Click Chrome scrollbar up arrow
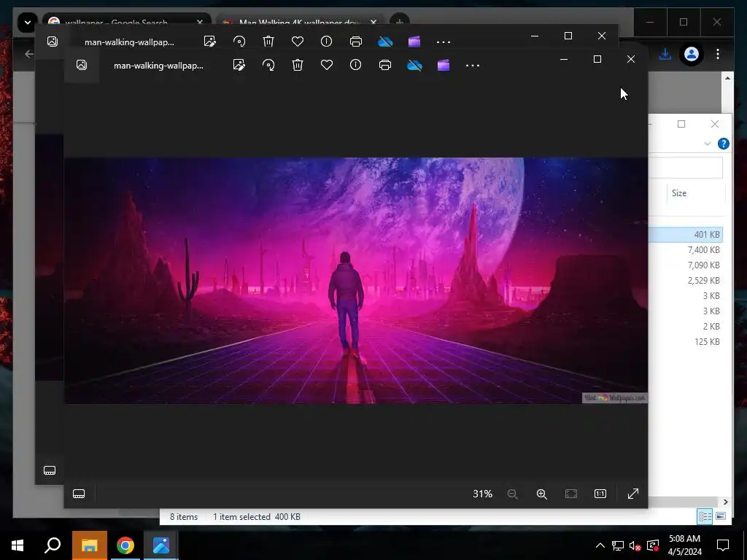 tap(727, 77)
